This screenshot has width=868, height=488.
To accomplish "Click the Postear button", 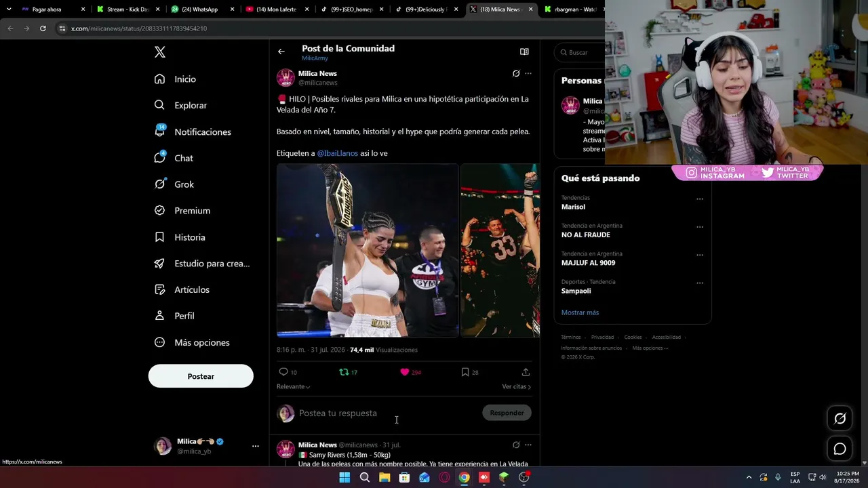I will (x=201, y=376).
